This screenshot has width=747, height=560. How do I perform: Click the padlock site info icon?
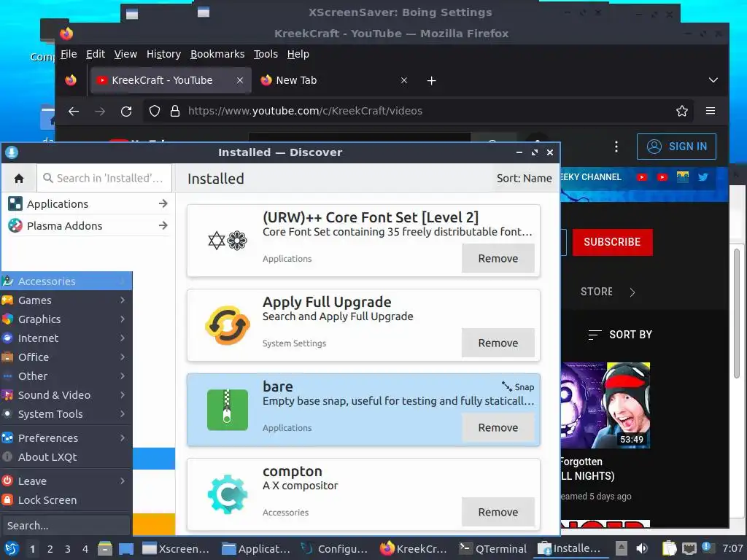175,111
